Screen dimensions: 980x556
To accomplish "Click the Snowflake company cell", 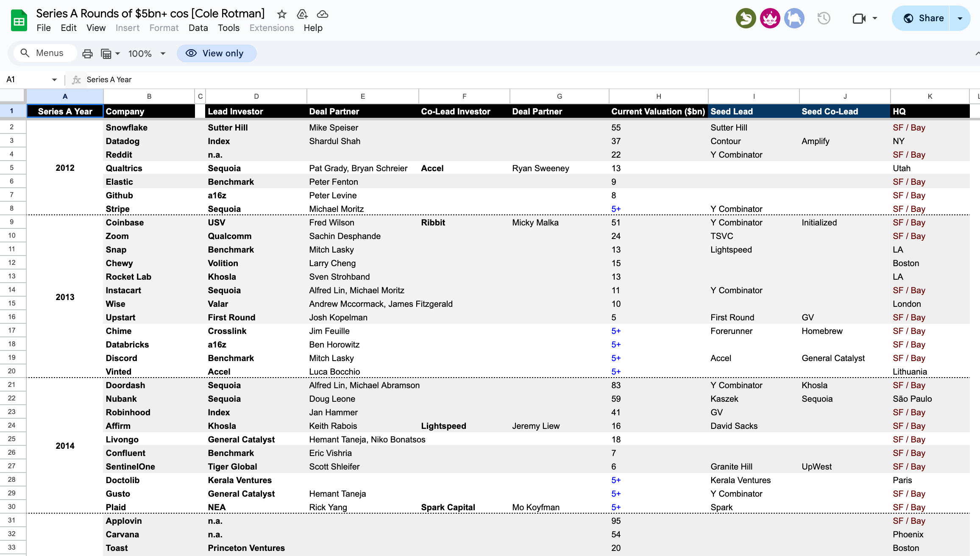I will coord(149,128).
